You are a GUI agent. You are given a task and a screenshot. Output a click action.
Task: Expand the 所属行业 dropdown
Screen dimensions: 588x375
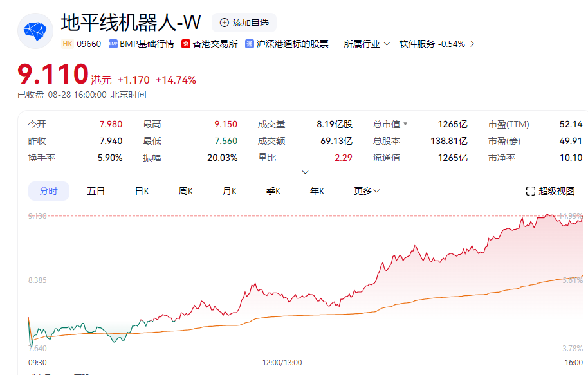[367, 44]
